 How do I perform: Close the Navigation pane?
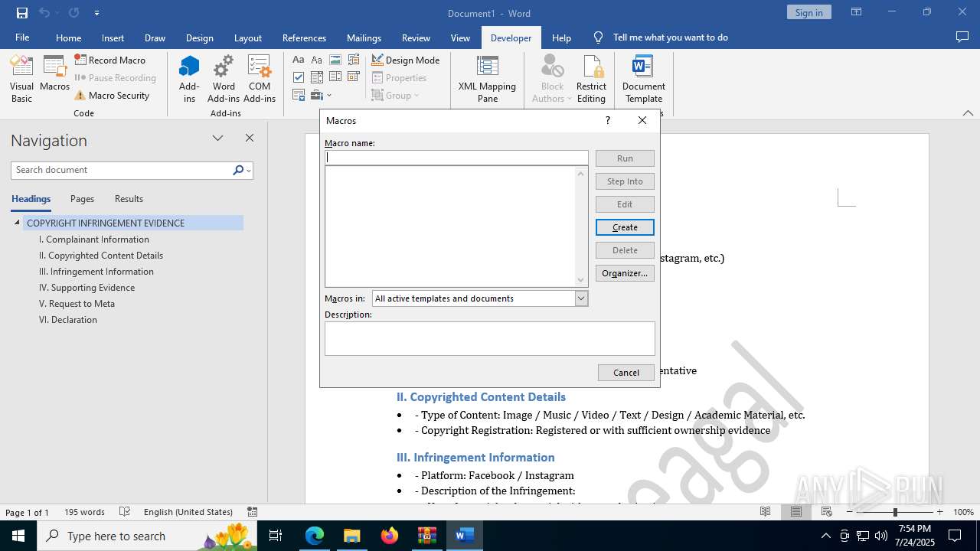[249, 138]
